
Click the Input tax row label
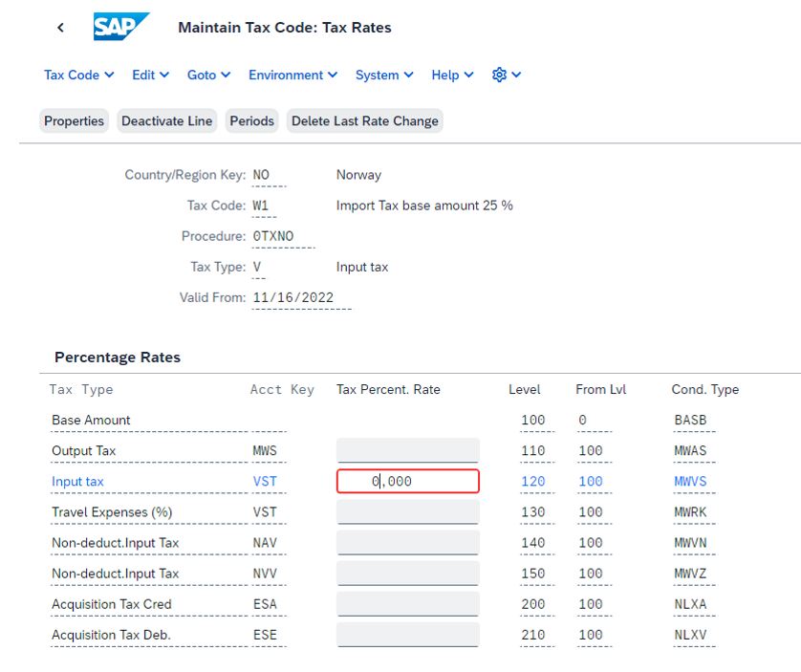tap(77, 482)
